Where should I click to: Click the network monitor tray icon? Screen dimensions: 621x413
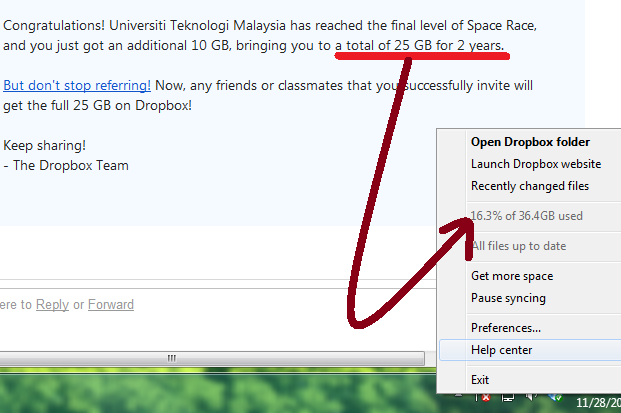click(508, 397)
